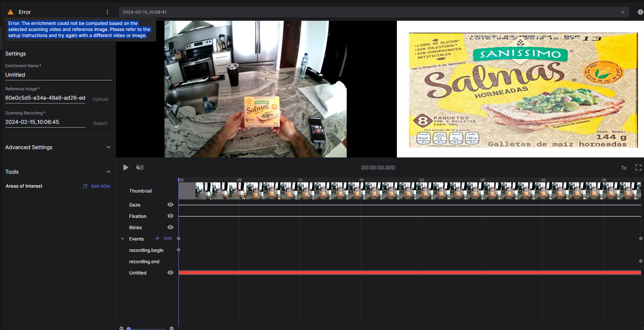This screenshot has width=644, height=330.
Task: Click the recording.begin row label
Action: [146, 250]
